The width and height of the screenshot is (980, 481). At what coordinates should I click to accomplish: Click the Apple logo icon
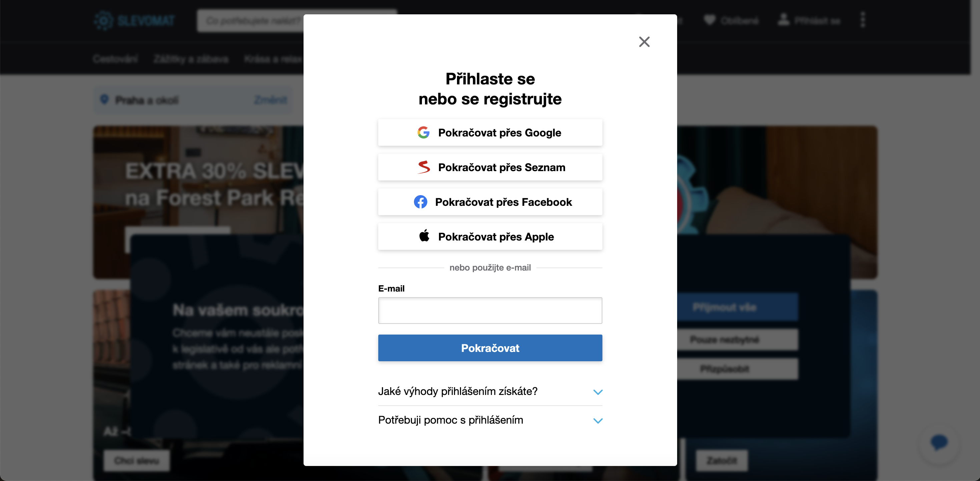424,236
